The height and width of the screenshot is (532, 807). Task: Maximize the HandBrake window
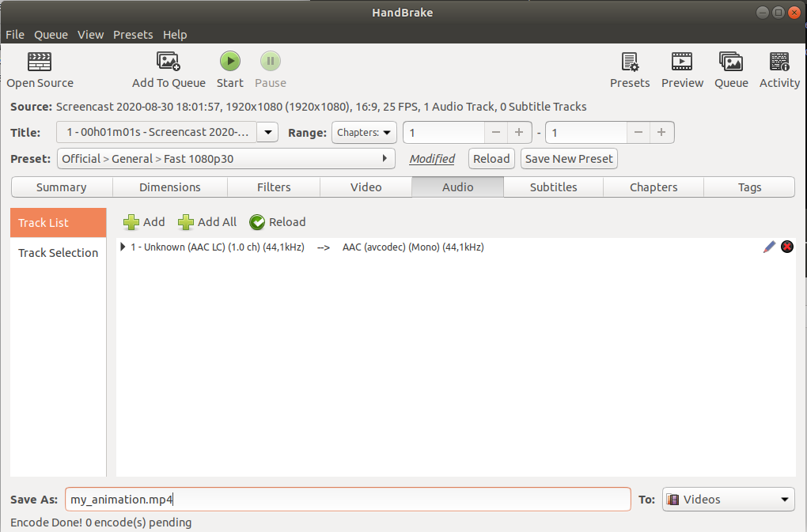pos(779,13)
